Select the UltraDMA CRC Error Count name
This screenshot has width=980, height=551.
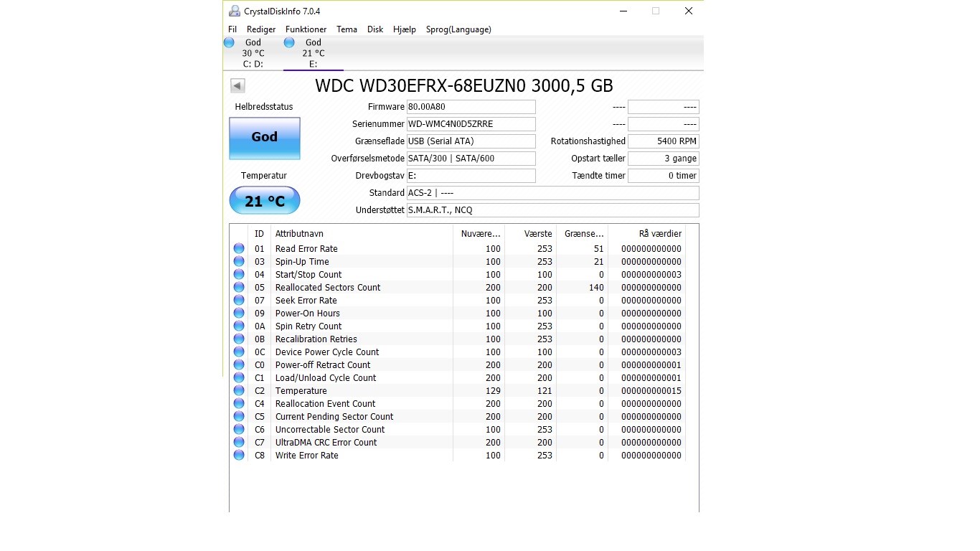point(326,443)
